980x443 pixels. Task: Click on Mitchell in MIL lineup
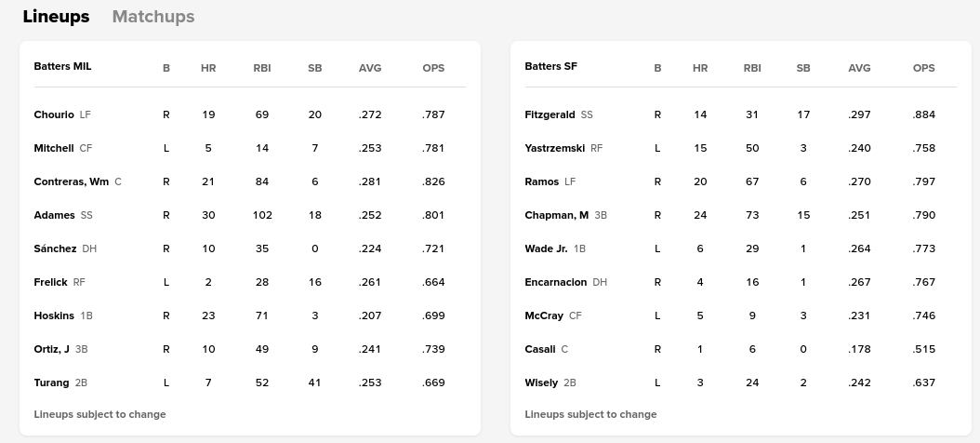click(54, 148)
